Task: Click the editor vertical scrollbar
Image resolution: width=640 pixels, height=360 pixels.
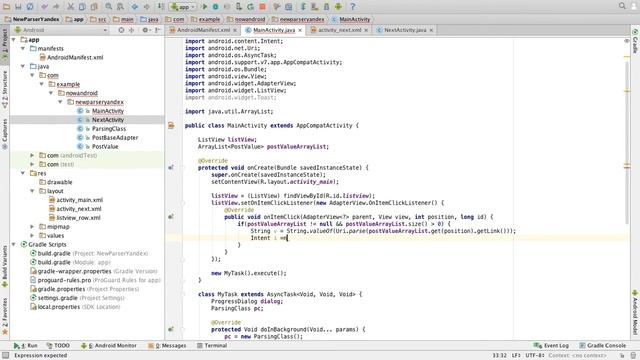Action: [x=627, y=142]
